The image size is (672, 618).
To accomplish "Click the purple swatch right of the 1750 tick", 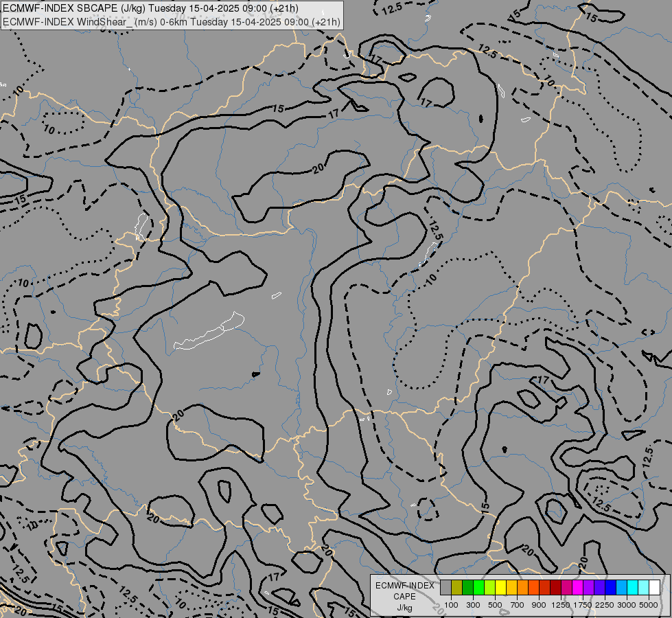I will click(588, 587).
